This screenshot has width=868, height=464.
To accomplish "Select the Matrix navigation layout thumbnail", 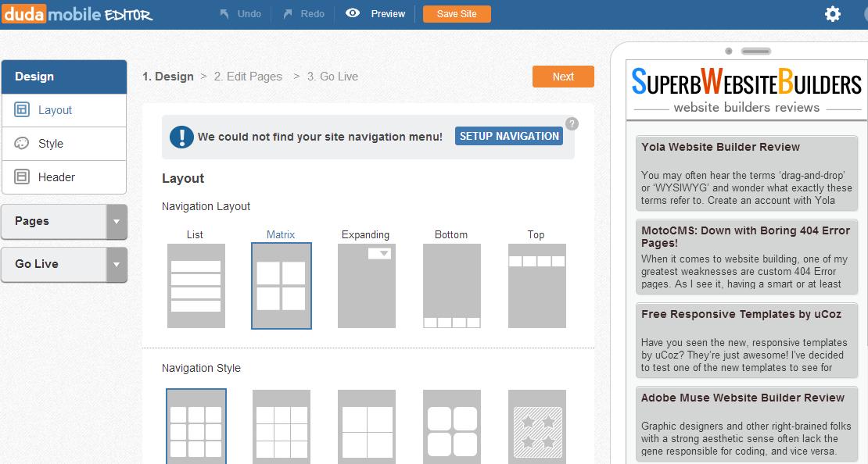I will [282, 286].
